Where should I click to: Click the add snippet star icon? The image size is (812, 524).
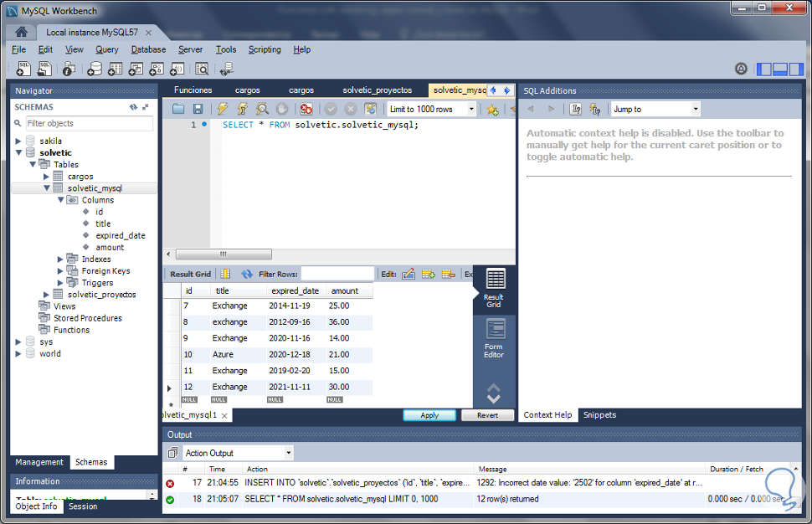coord(492,110)
